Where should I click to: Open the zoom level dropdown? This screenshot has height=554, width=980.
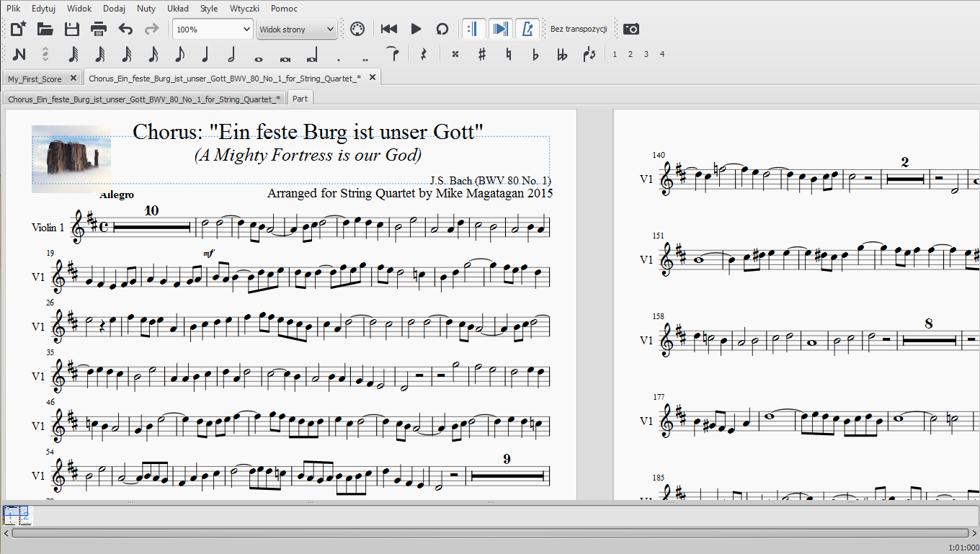click(244, 30)
